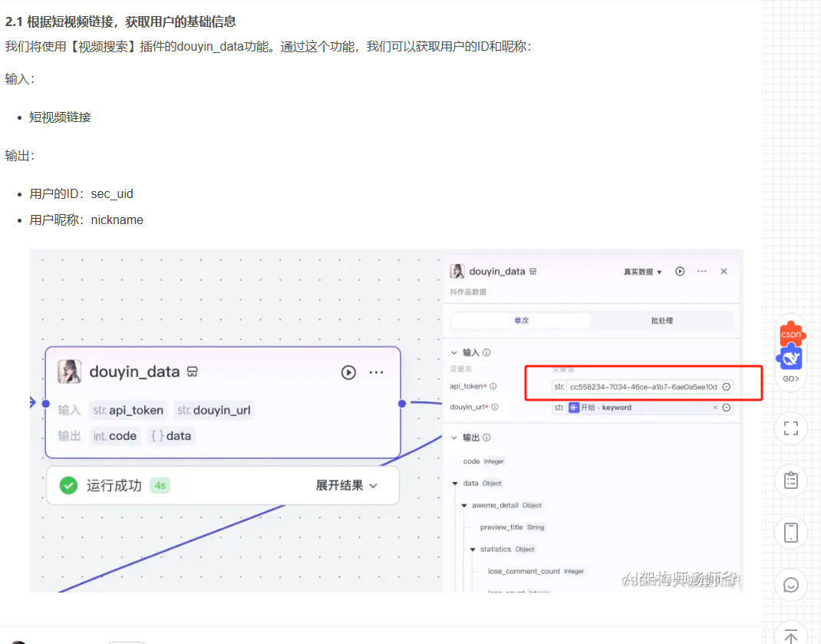This screenshot has width=821, height=644.
Task: Collapse the data Object tree node
Action: click(x=455, y=483)
